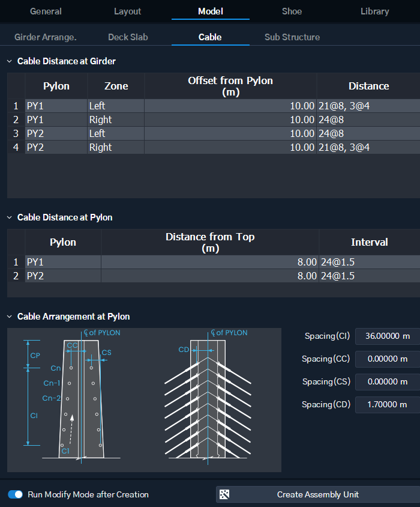
Task: Select girder table row 1 header
Action: 16,106
